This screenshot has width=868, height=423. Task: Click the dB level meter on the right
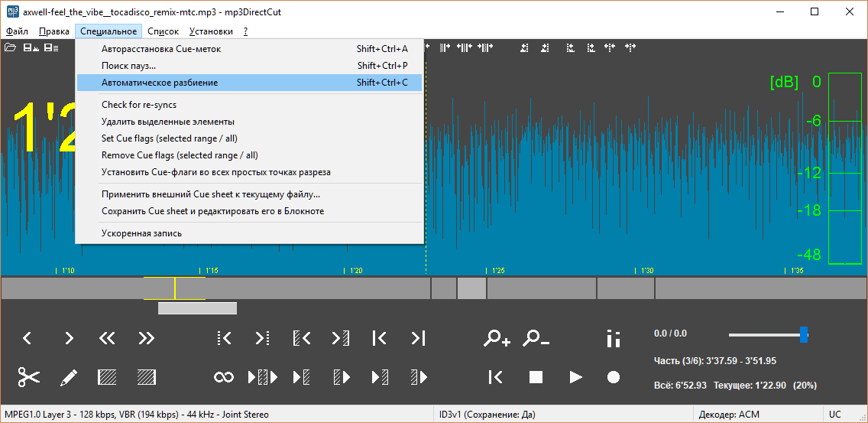point(845,168)
